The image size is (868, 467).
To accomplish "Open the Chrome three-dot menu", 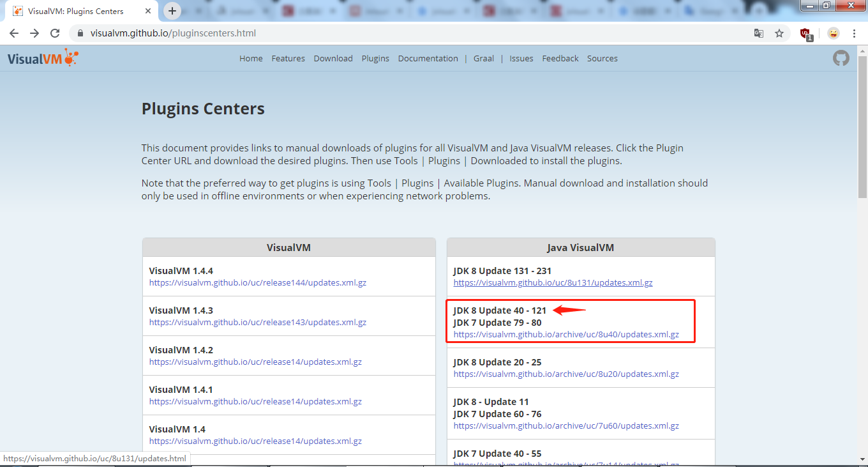I will point(854,33).
